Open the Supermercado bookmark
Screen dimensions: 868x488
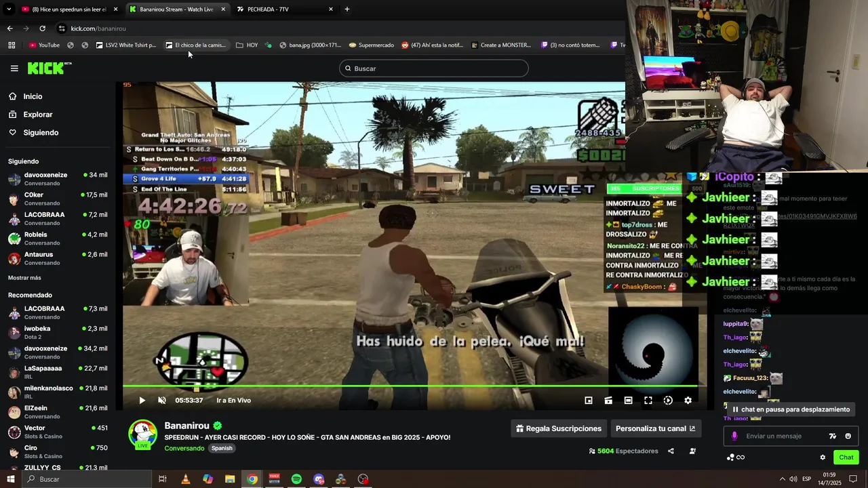[x=371, y=45]
